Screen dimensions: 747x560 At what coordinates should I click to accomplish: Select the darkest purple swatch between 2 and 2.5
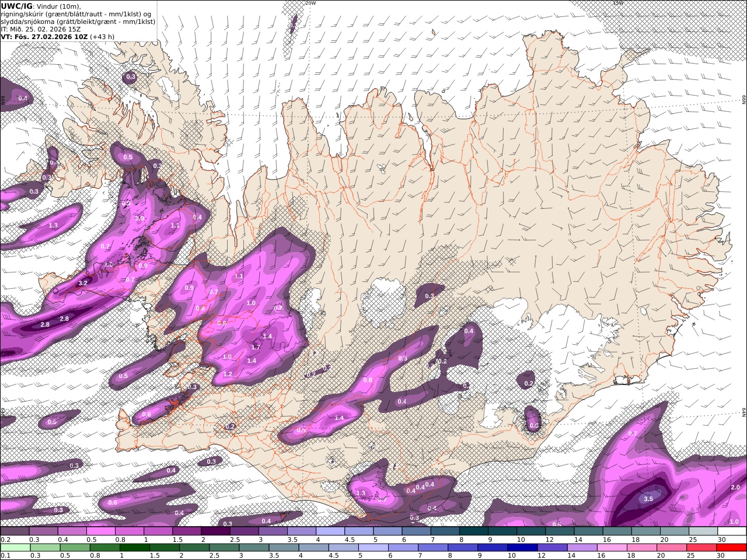[216, 531]
